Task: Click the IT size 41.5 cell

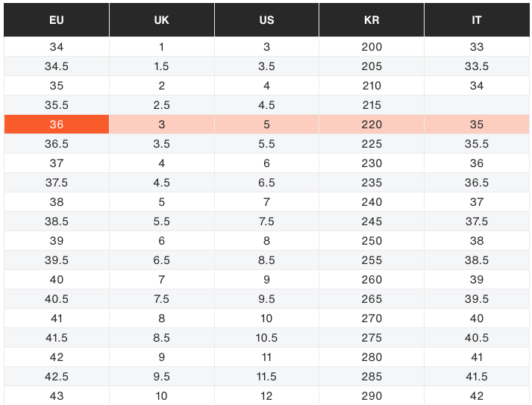Action: click(477, 377)
